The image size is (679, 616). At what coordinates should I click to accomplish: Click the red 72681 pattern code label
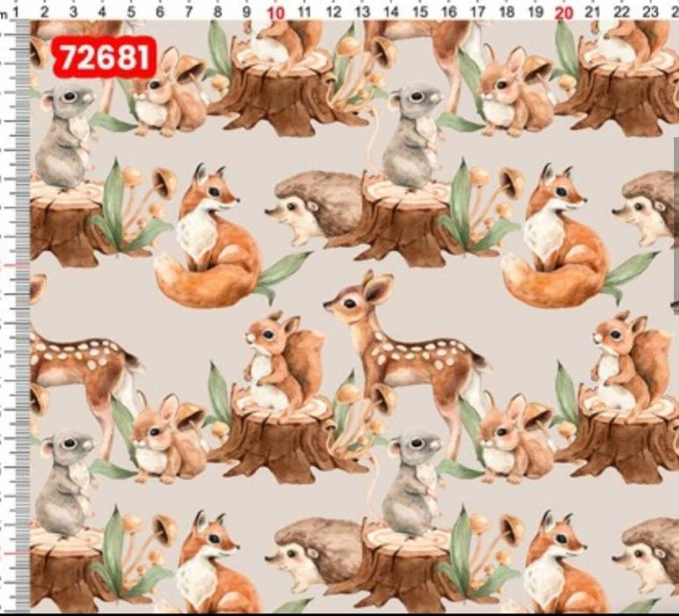pos(104,57)
